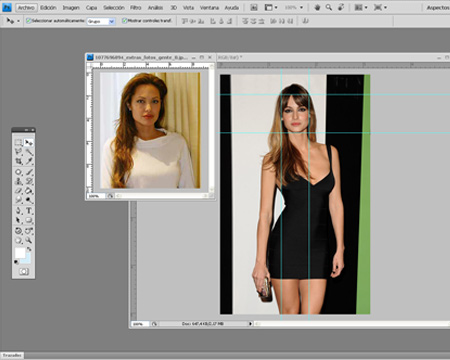Image resolution: width=450 pixels, height=360 pixels.
Task: Open Análisis menu
Action: click(x=155, y=7)
